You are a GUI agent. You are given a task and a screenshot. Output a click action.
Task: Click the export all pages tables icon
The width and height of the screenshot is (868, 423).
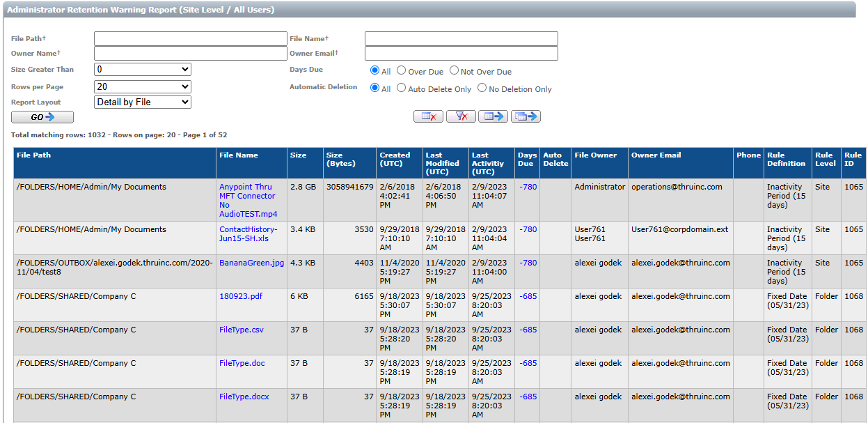coord(526,116)
